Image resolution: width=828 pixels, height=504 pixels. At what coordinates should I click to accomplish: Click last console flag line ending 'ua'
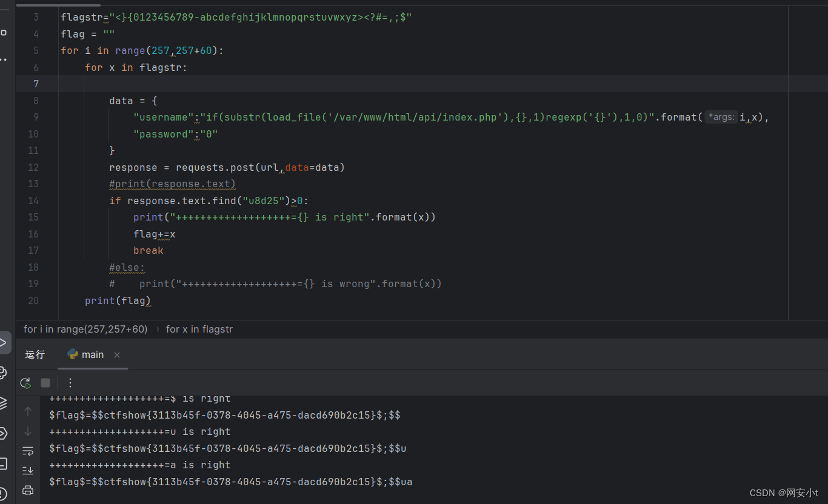(231, 482)
